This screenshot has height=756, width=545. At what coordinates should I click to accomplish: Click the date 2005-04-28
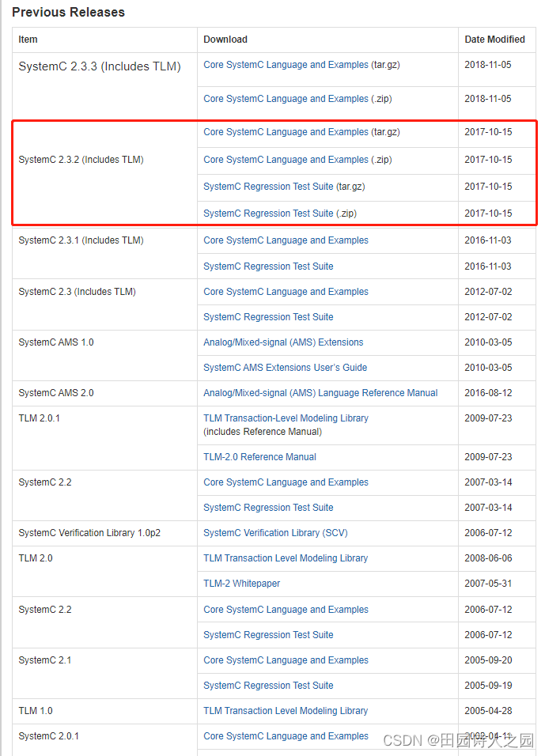[x=488, y=711]
